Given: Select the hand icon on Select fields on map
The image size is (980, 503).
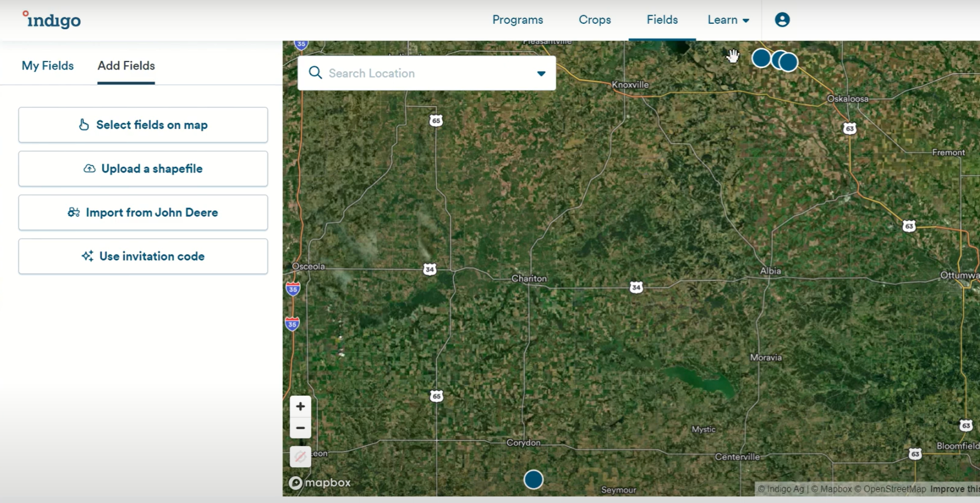Looking at the screenshot, I should (84, 124).
